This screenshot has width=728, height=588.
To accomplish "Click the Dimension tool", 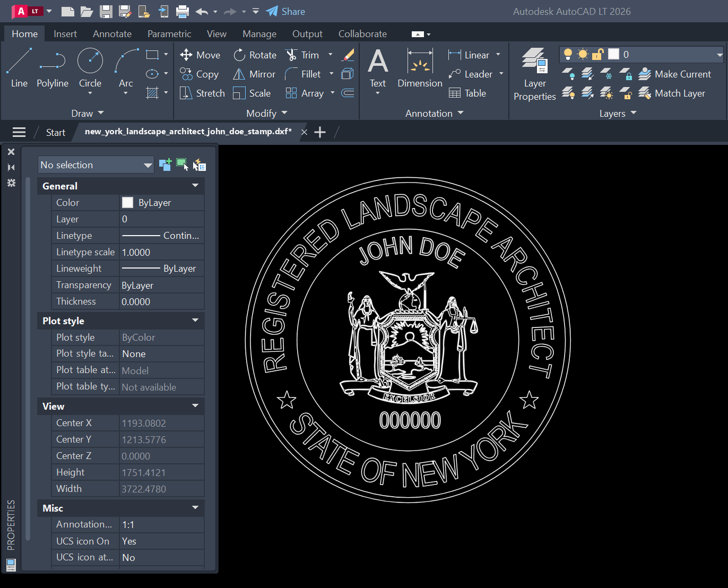I will [420, 68].
